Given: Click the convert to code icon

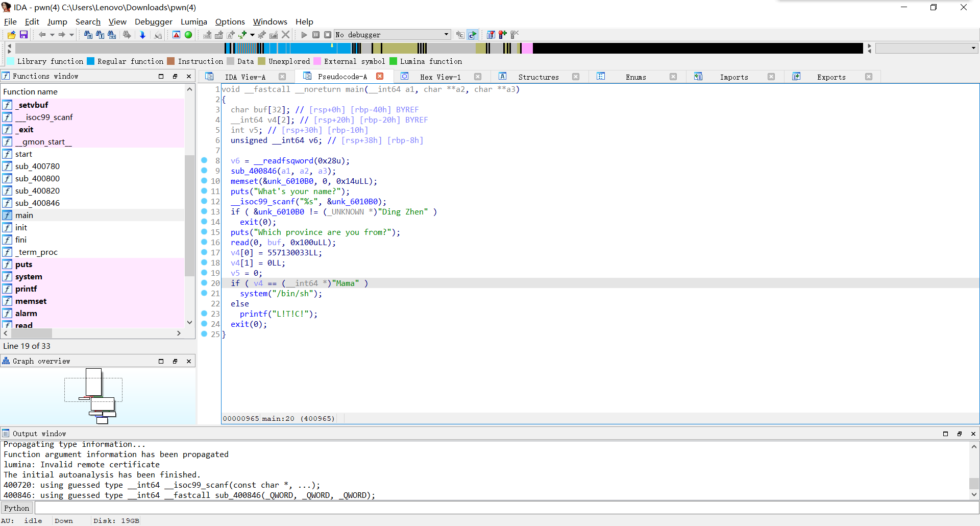Looking at the screenshot, I should 207,35.
